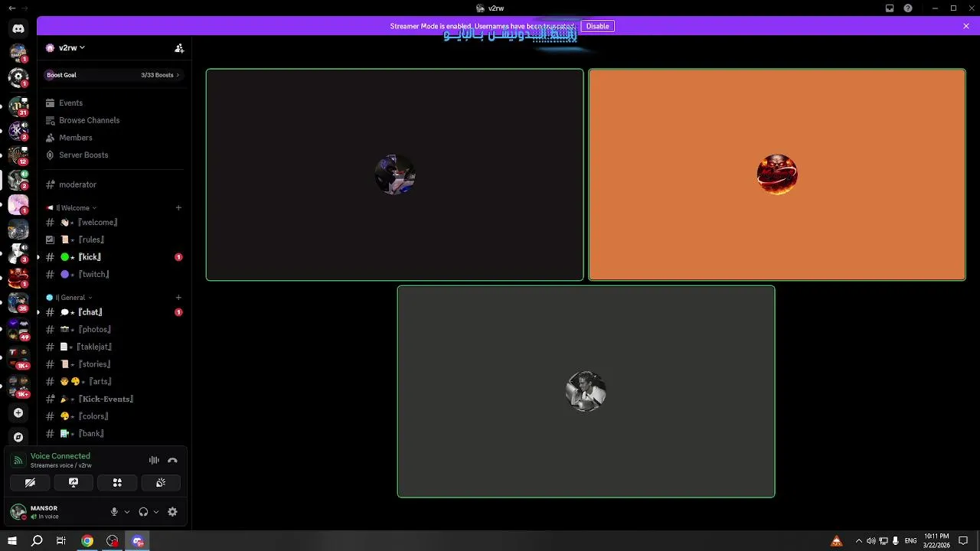Open microphone input options arrow
Viewport: 980px width, 551px height.
point(127,512)
